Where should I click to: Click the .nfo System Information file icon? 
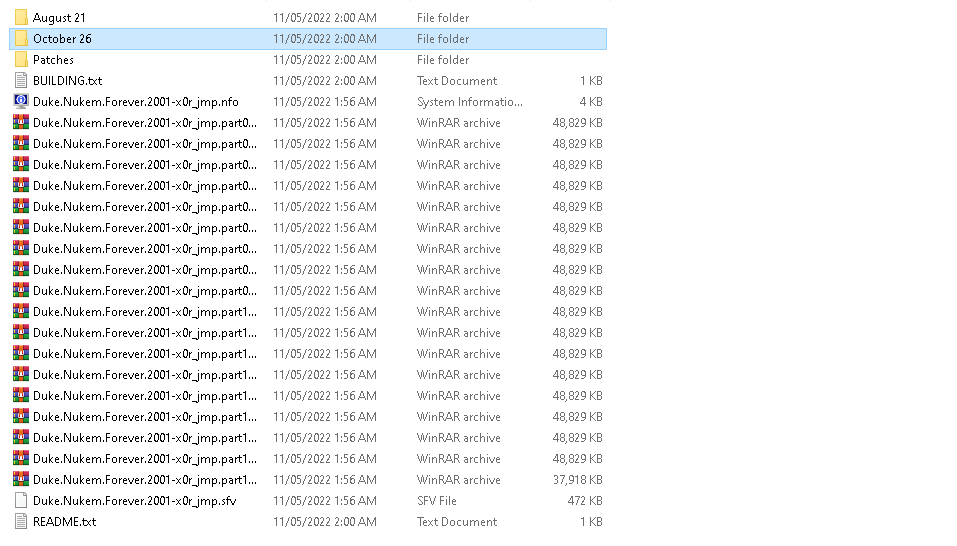click(21, 102)
